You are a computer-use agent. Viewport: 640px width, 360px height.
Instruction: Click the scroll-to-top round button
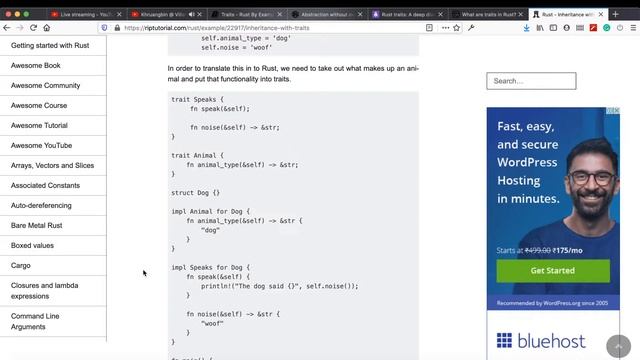[618, 347]
